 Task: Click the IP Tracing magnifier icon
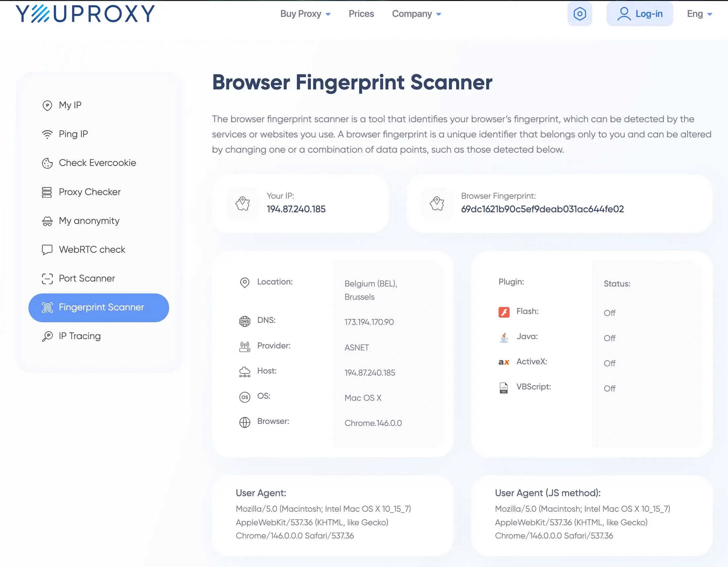47,336
